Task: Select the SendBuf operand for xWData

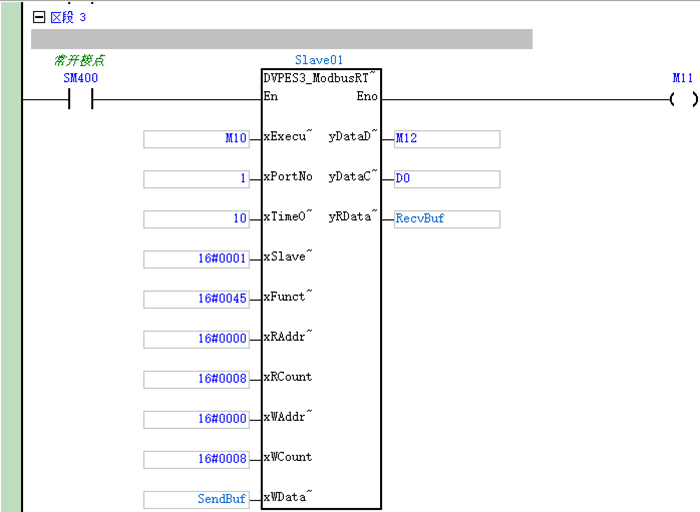Action: pyautogui.click(x=196, y=500)
